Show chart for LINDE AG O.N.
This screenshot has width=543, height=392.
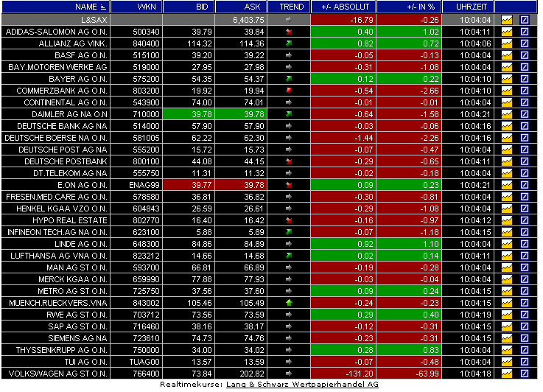point(507,244)
